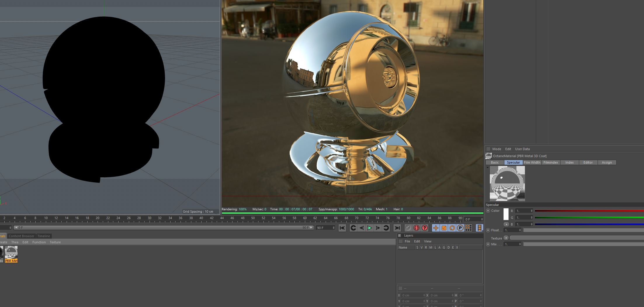This screenshot has height=307, width=644.
Task: Open the white specular color swatch
Action: coord(506,214)
